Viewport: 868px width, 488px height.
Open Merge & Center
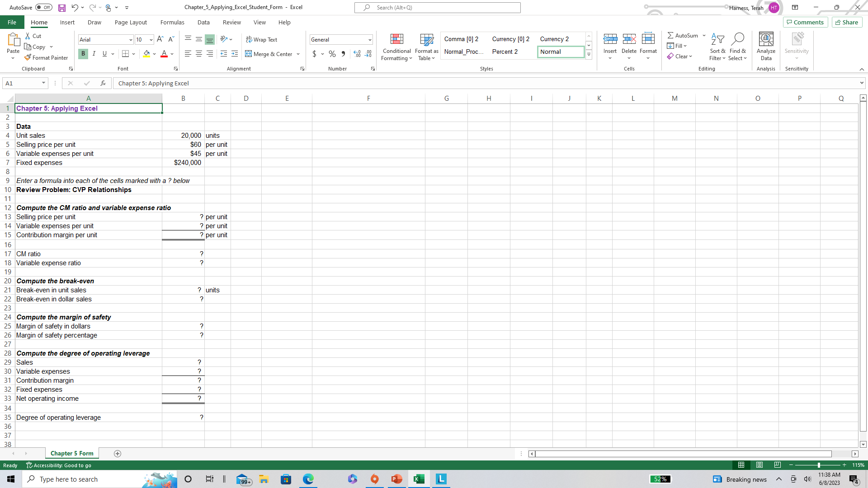(269, 54)
